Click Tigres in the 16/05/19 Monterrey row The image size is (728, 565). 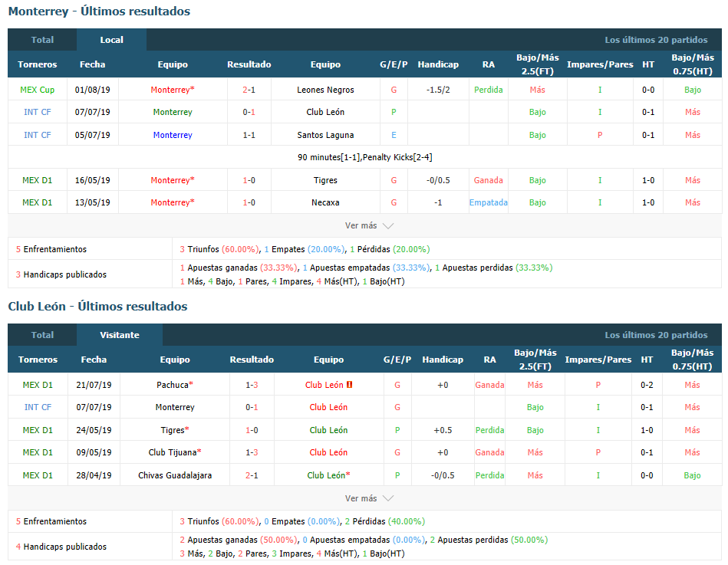pyautogui.click(x=325, y=180)
